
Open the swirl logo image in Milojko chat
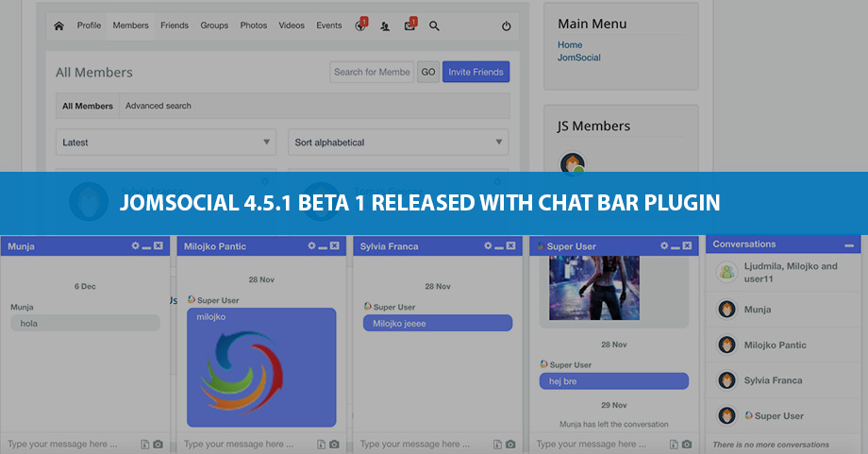[242, 371]
